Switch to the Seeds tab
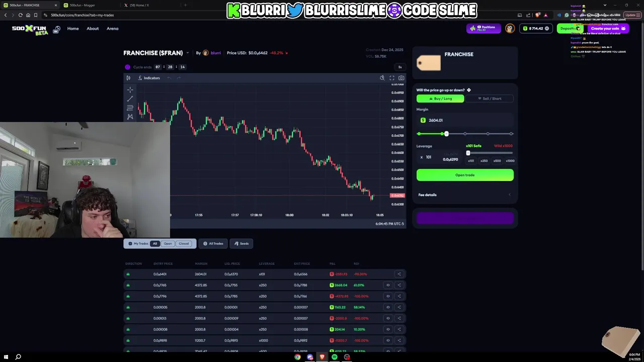 (x=241, y=243)
